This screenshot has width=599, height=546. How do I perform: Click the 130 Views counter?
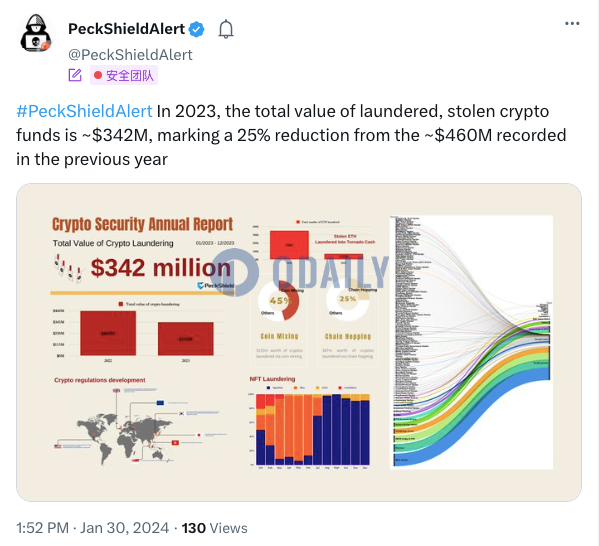click(x=214, y=528)
